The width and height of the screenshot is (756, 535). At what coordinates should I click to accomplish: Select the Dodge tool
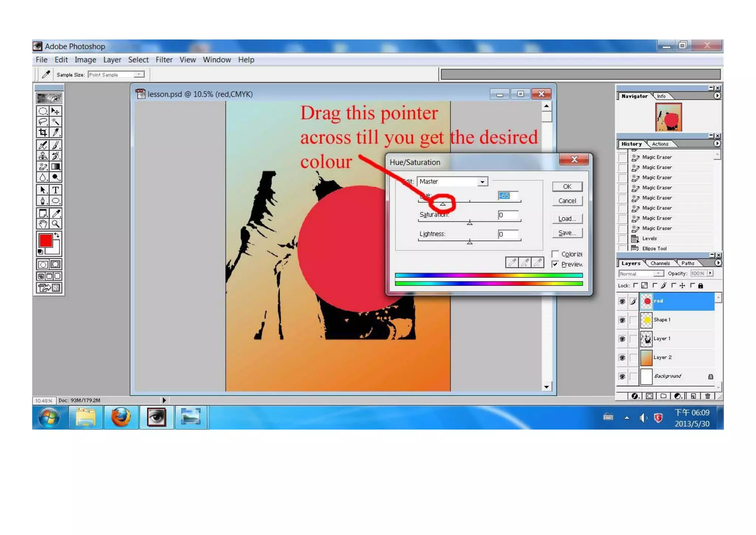(55, 177)
